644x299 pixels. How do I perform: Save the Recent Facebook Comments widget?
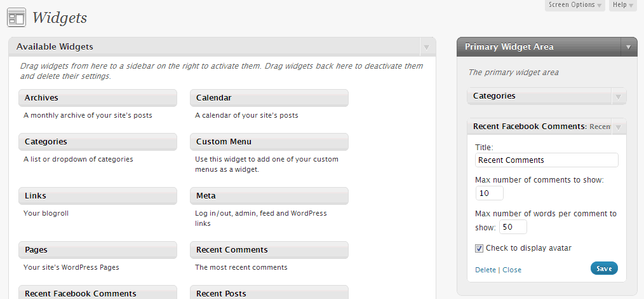pyautogui.click(x=604, y=268)
